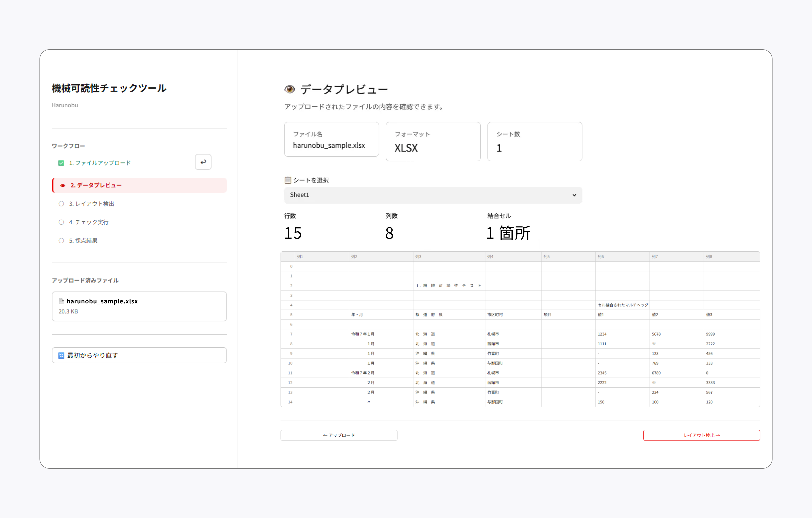Open the Sheet1 sheet selection dropdown
This screenshot has height=518, width=812.
[433, 195]
